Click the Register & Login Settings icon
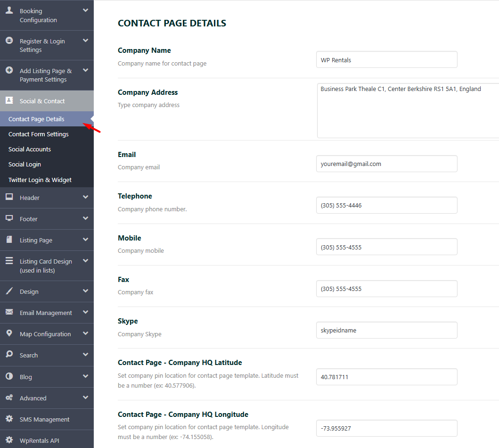This screenshot has width=499, height=448. click(9, 41)
